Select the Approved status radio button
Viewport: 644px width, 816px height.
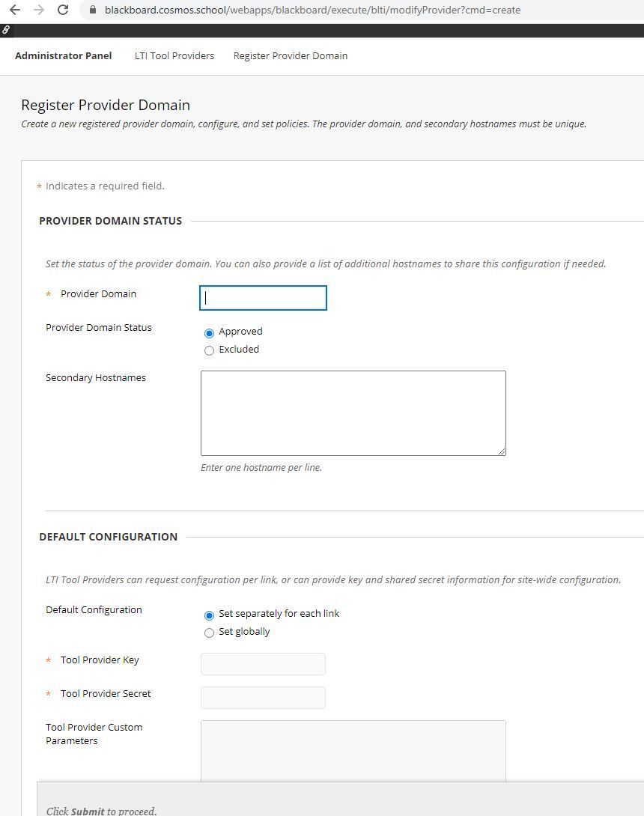(209, 333)
